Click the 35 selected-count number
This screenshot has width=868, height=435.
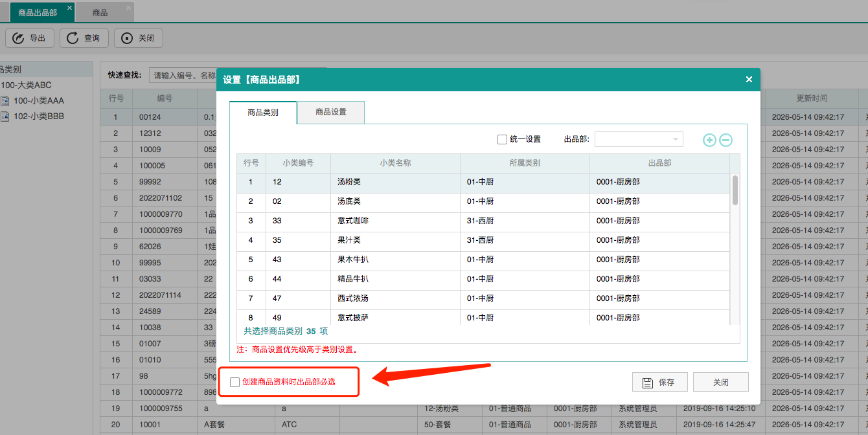(x=311, y=331)
